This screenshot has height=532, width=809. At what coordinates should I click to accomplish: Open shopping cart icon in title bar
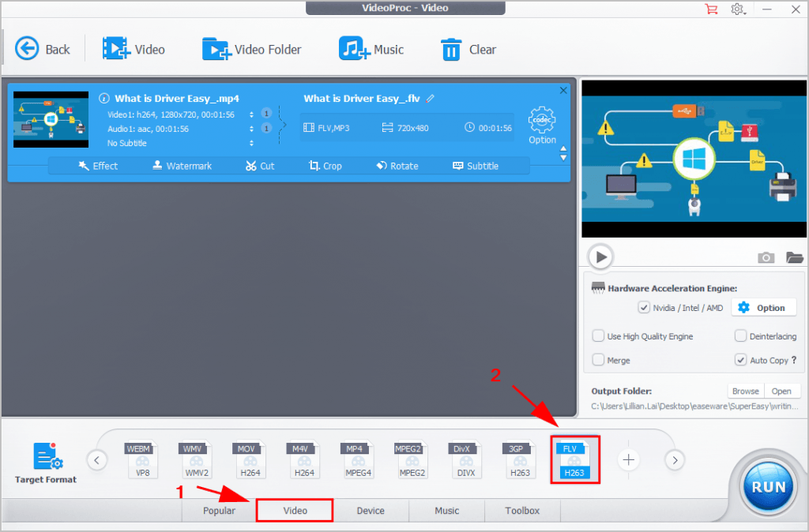(711, 9)
